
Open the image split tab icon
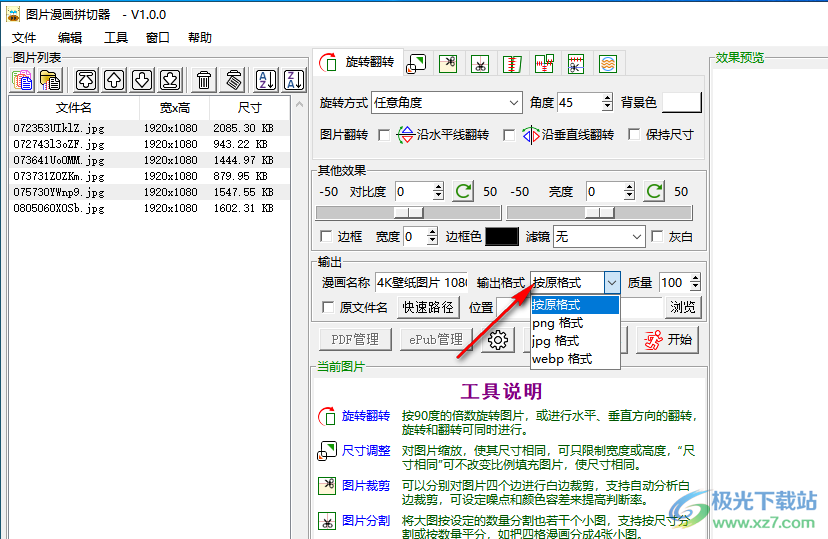click(480, 64)
